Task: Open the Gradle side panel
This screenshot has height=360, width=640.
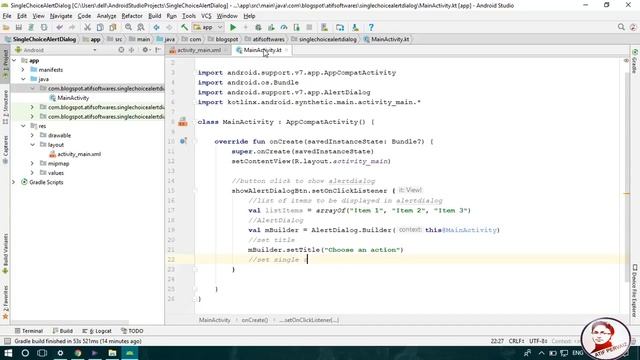Action: [x=635, y=62]
